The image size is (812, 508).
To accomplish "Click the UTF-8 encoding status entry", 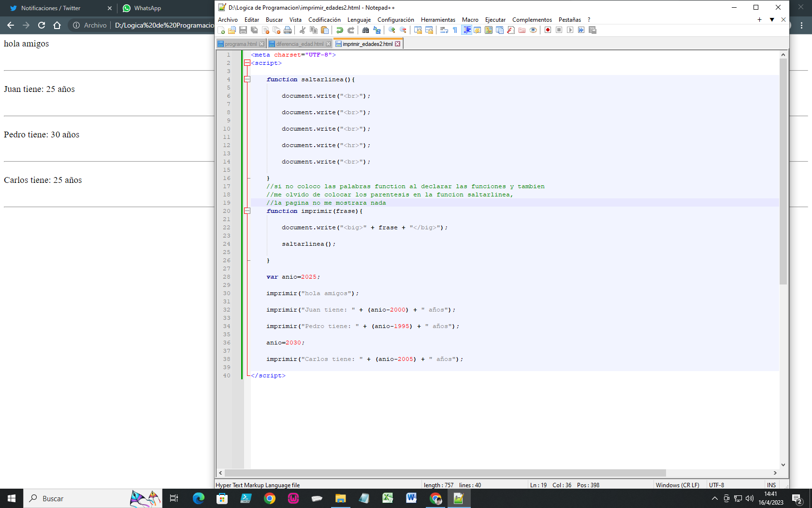I will [716, 485].
